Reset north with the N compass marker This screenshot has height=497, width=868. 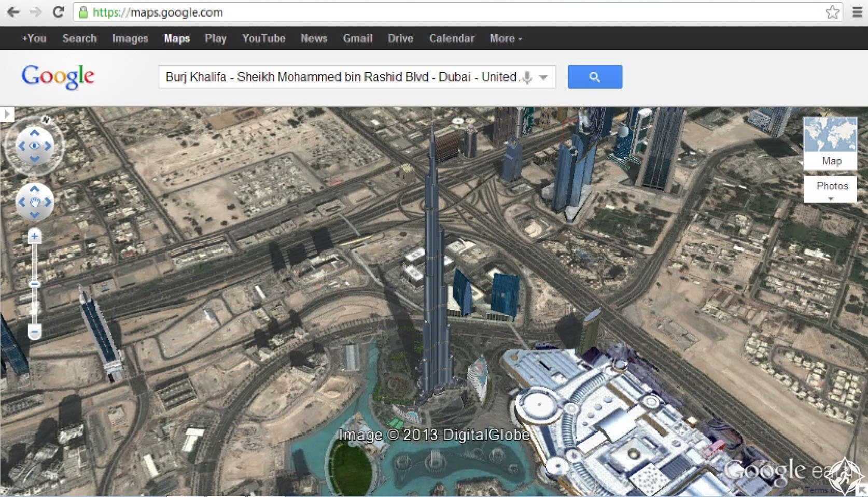click(x=46, y=120)
